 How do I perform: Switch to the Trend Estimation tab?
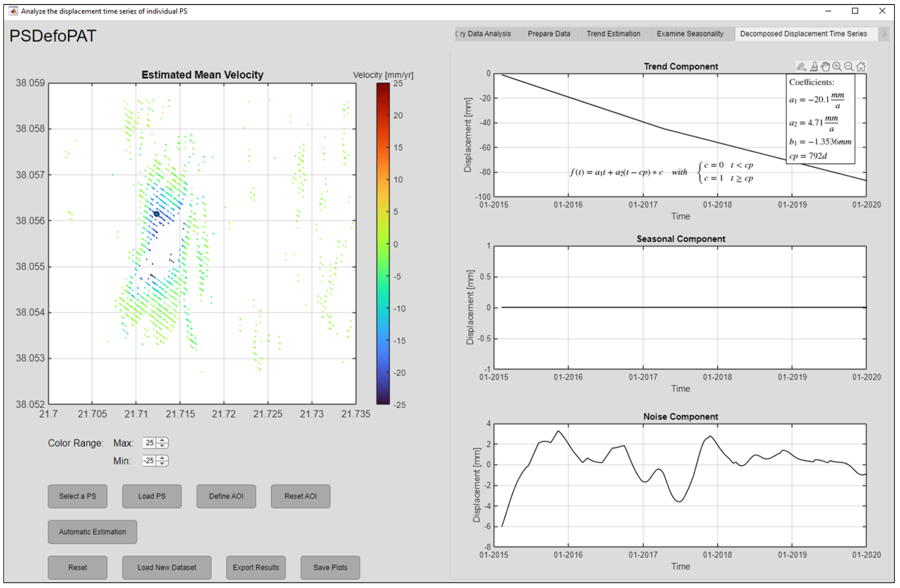(614, 33)
